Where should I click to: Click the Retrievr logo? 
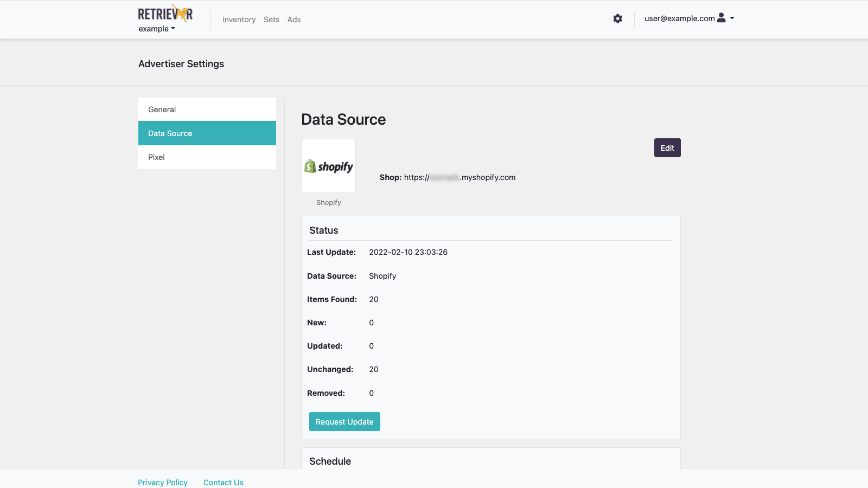tap(164, 14)
